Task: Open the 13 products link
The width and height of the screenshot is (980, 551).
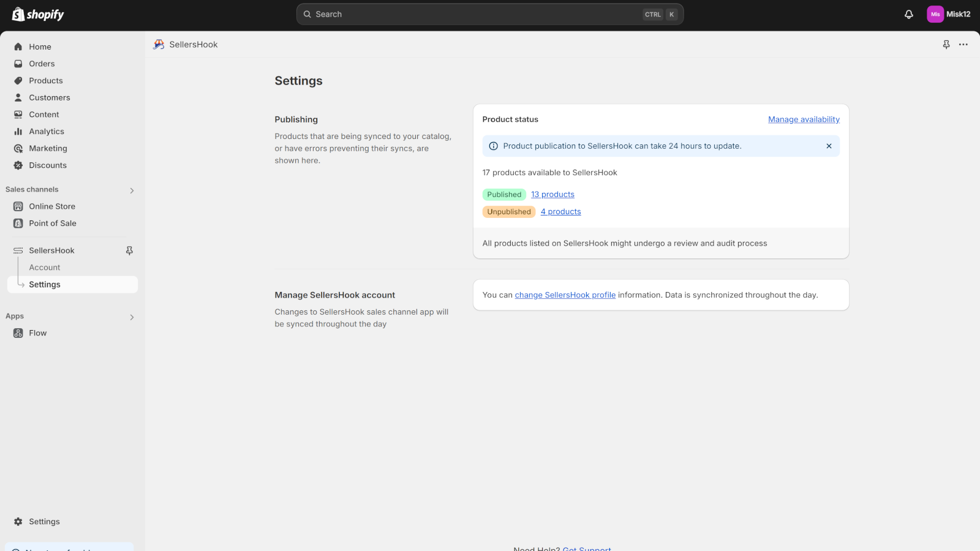Action: (x=552, y=194)
